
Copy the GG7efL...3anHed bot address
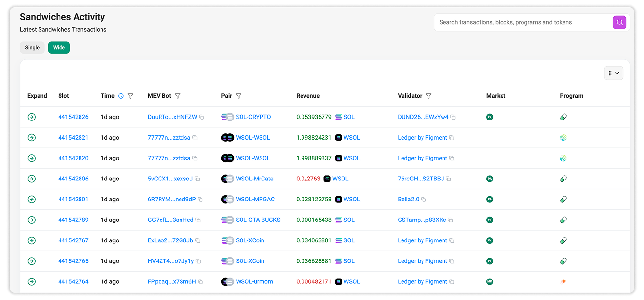pos(198,220)
